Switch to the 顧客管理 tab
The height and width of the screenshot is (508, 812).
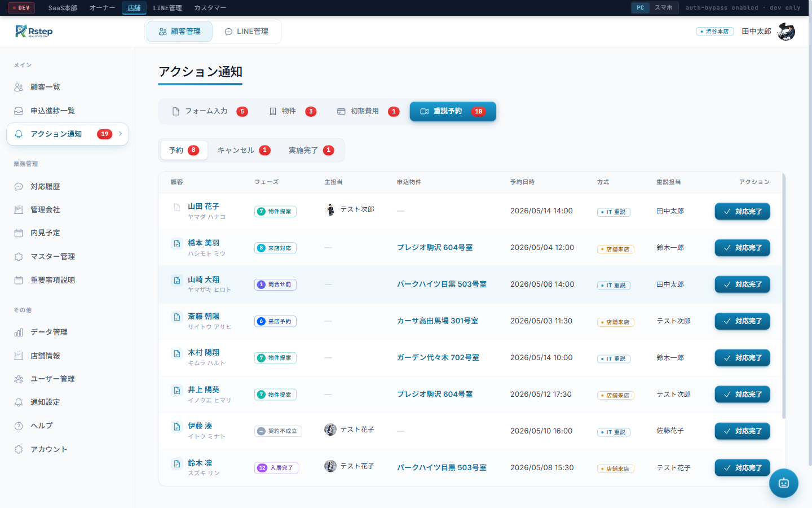(x=179, y=32)
